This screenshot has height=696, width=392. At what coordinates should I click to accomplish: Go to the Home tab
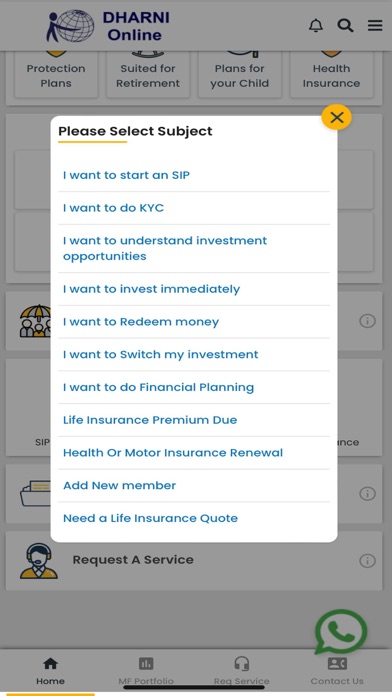[x=50, y=672]
